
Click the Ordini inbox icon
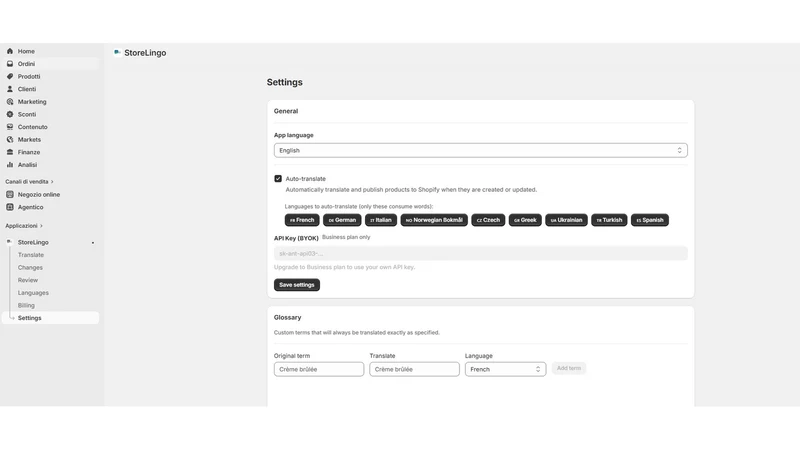pos(10,64)
